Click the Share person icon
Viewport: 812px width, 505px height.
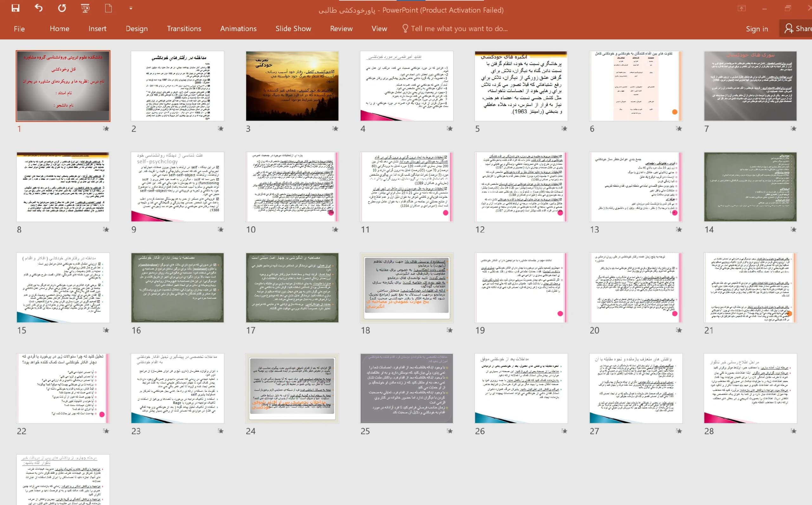pyautogui.click(x=789, y=28)
